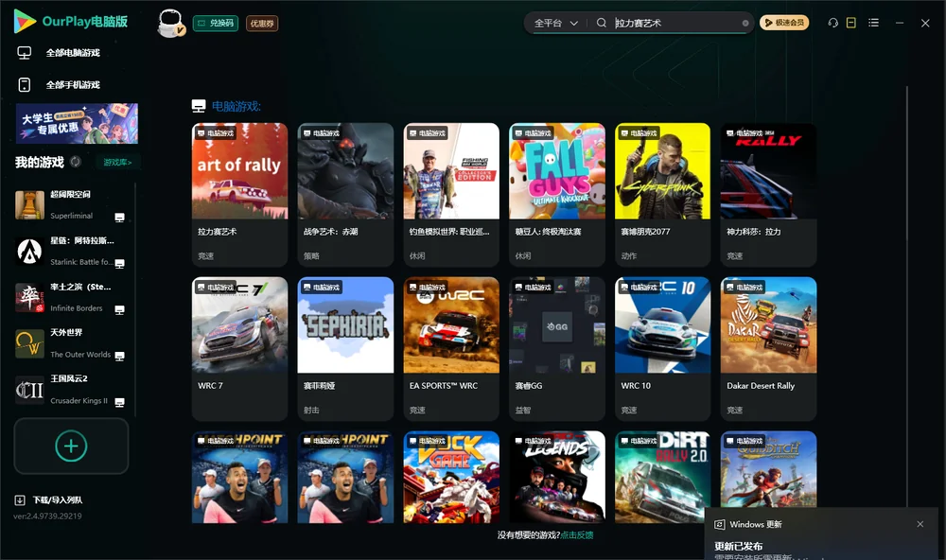This screenshot has height=560, width=946.
Task: Click the 点击反馈 feedback link
Action: click(x=577, y=535)
